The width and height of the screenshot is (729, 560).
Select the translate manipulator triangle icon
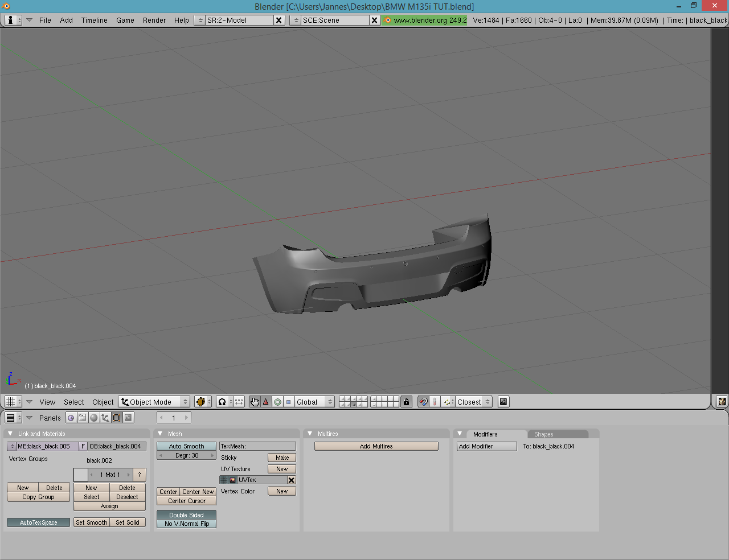[266, 402]
